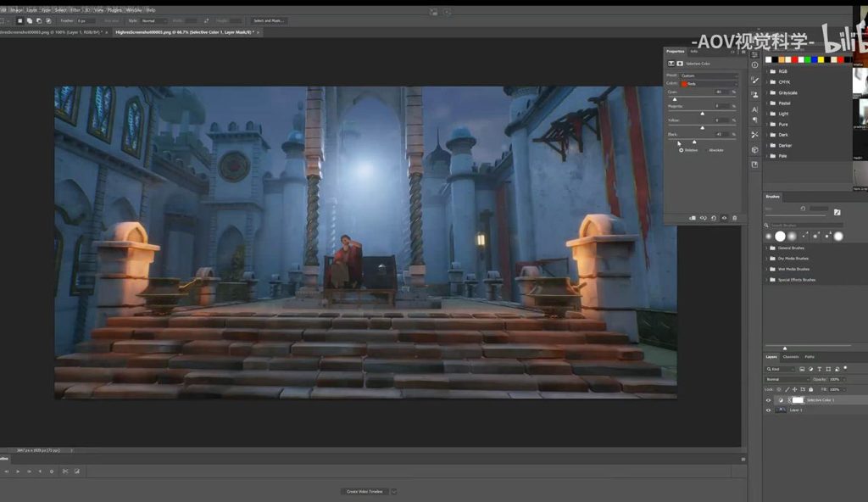The height and width of the screenshot is (502, 868).
Task: Open the 3D cube panel icon
Action: 754,150
